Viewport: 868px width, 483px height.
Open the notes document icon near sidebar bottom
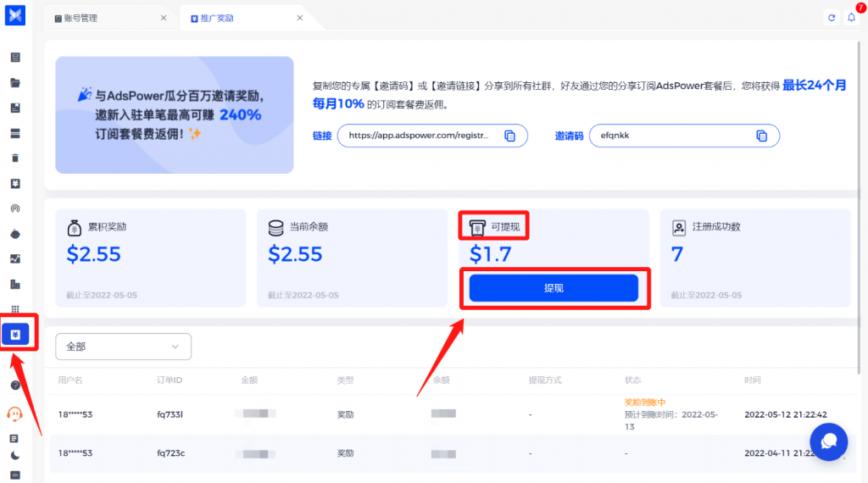coord(14,439)
